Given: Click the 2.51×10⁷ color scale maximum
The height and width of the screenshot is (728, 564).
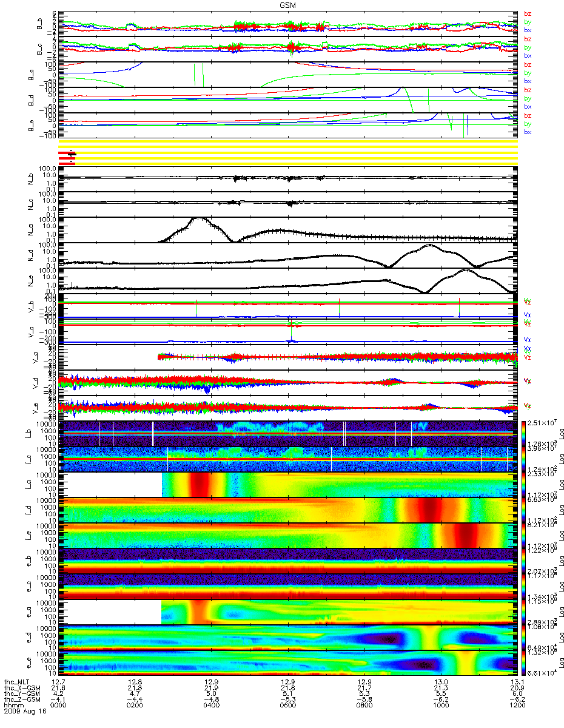Looking at the screenshot, I should tap(543, 422).
